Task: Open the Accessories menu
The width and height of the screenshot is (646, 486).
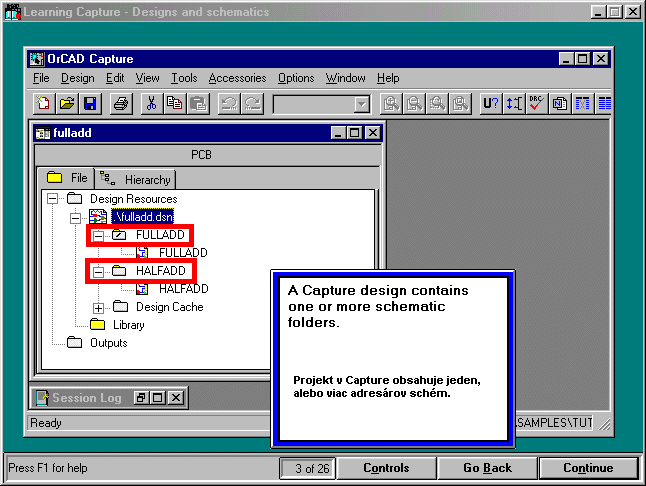Action: [237, 78]
